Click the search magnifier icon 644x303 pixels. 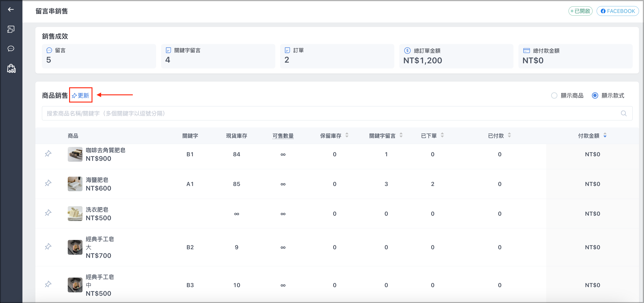tap(624, 114)
